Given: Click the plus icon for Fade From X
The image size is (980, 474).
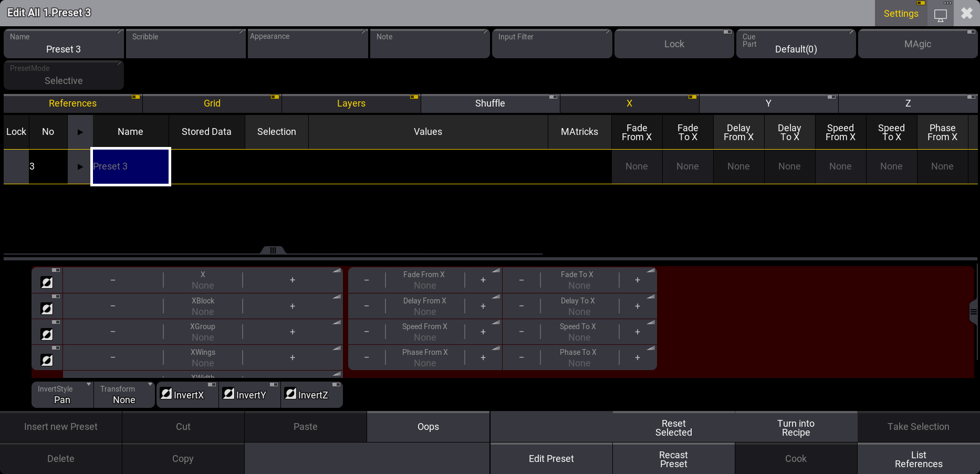Looking at the screenshot, I should click(x=483, y=280).
